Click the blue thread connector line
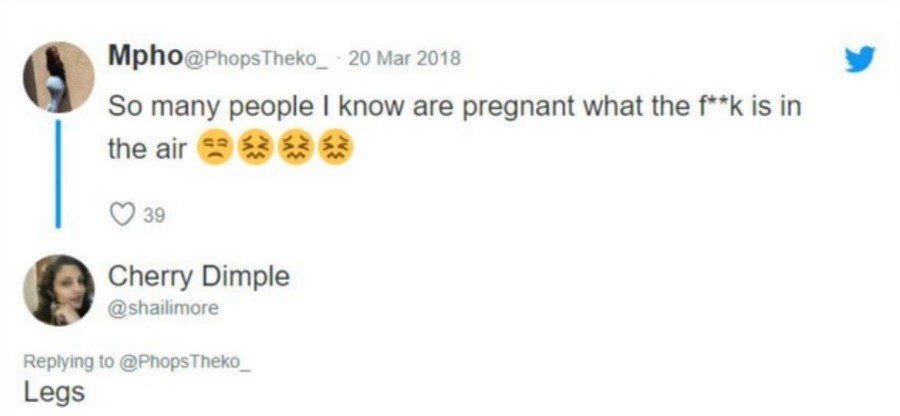Image resolution: width=900 pixels, height=416 pixels. (x=59, y=174)
